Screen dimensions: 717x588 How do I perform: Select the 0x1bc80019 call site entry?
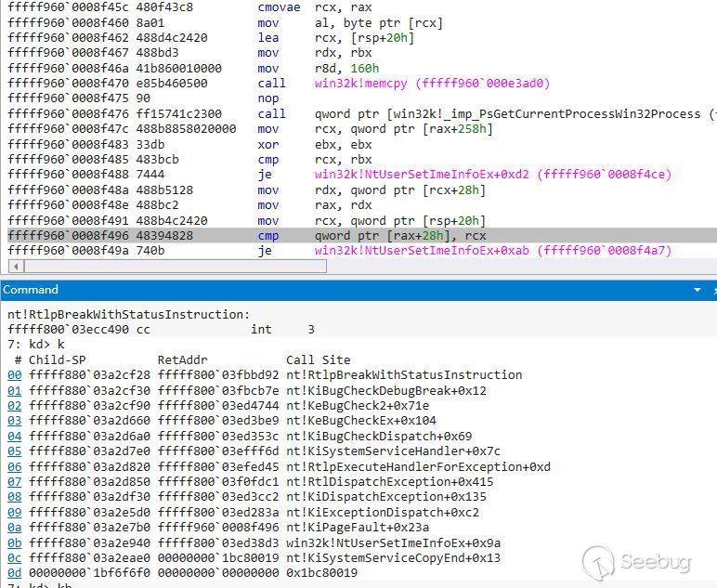click(x=322, y=573)
